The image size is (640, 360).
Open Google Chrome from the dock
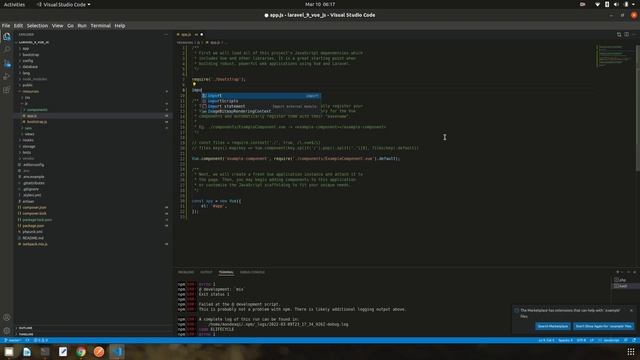click(x=81, y=352)
